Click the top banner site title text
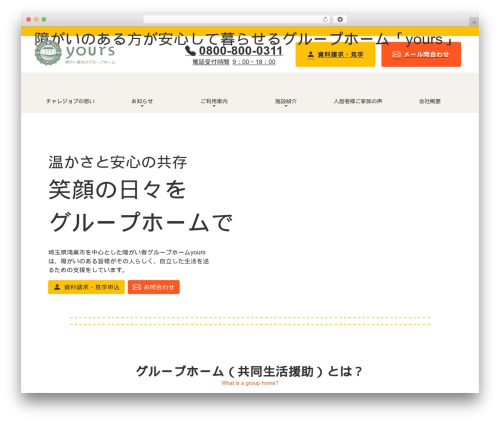 243,39
